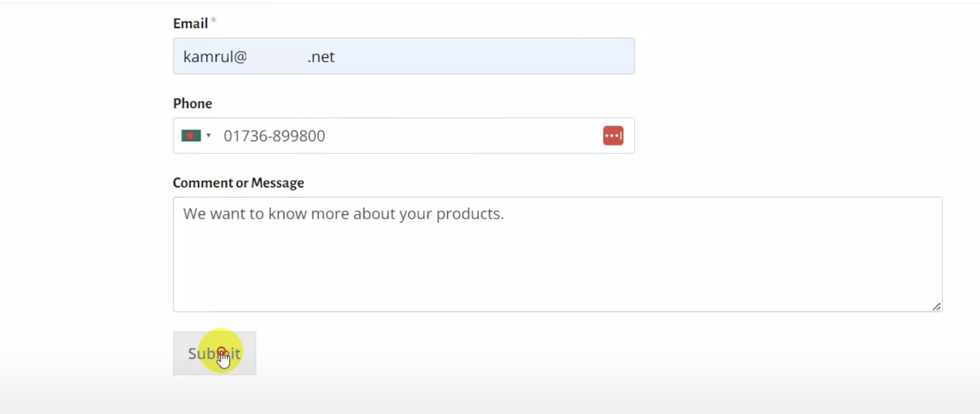
Task: Open the country code dropdown arrow
Action: coord(209,136)
